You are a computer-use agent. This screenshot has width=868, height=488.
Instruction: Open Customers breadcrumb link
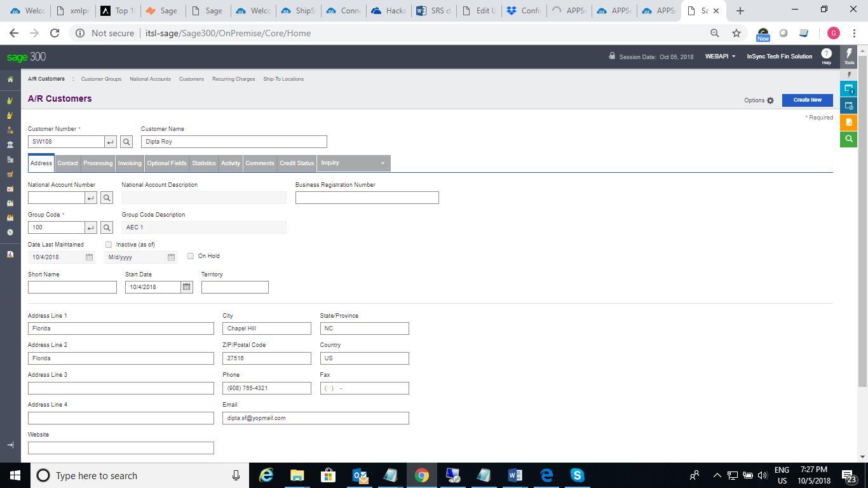tap(191, 79)
